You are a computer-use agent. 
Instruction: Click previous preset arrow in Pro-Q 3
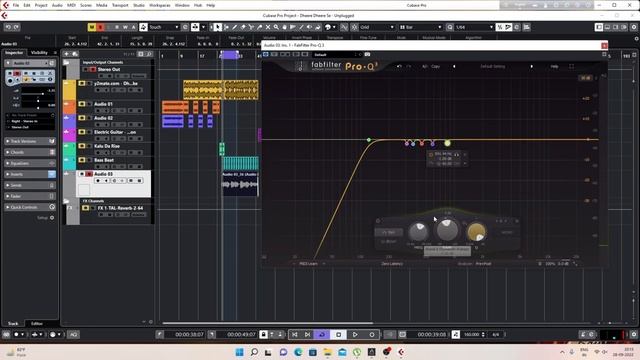click(x=454, y=66)
